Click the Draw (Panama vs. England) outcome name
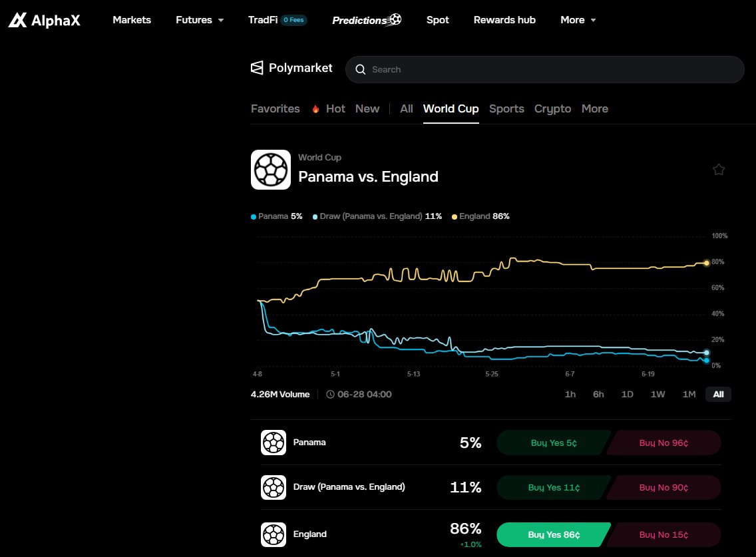Screen dimensions: 756x557 (x=349, y=487)
